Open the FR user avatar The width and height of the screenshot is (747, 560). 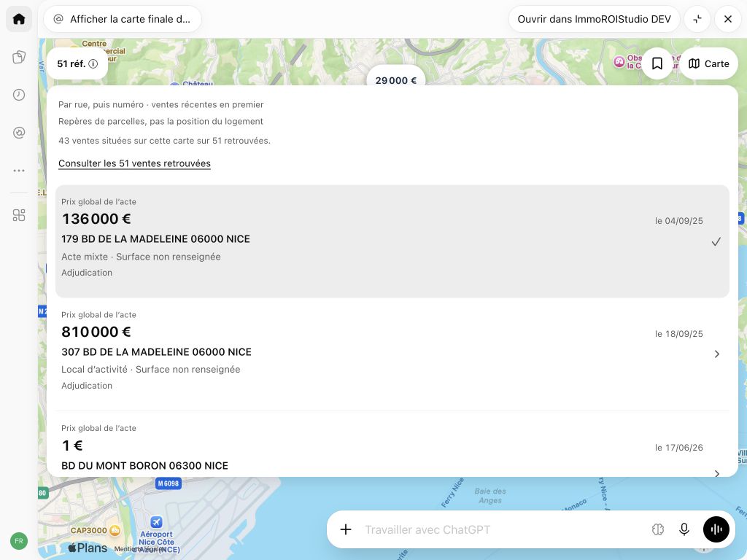coord(19,541)
